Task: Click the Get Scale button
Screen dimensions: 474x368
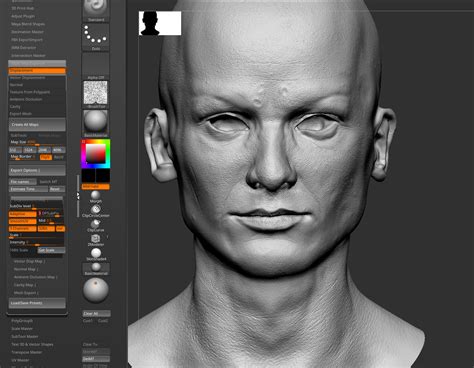Action: (51, 250)
